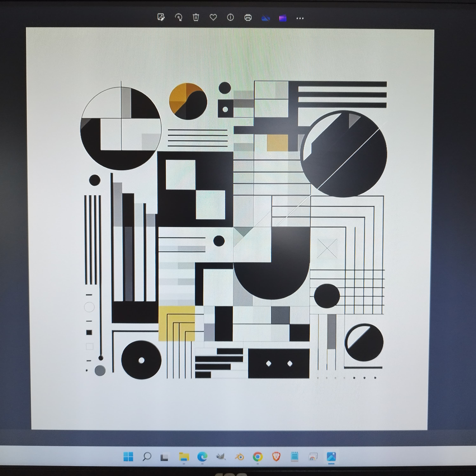Open the Windows Start menu
476x476 pixels.
click(128, 456)
